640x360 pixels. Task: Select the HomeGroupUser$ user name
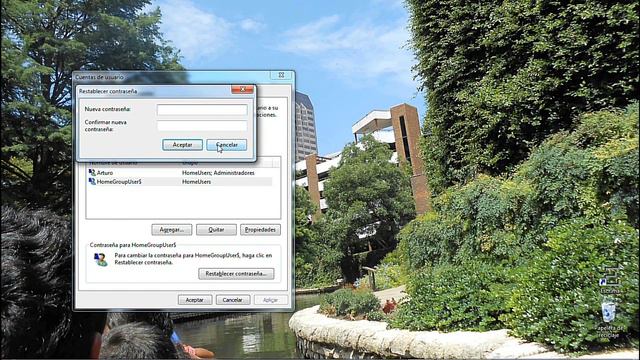pyautogui.click(x=119, y=182)
